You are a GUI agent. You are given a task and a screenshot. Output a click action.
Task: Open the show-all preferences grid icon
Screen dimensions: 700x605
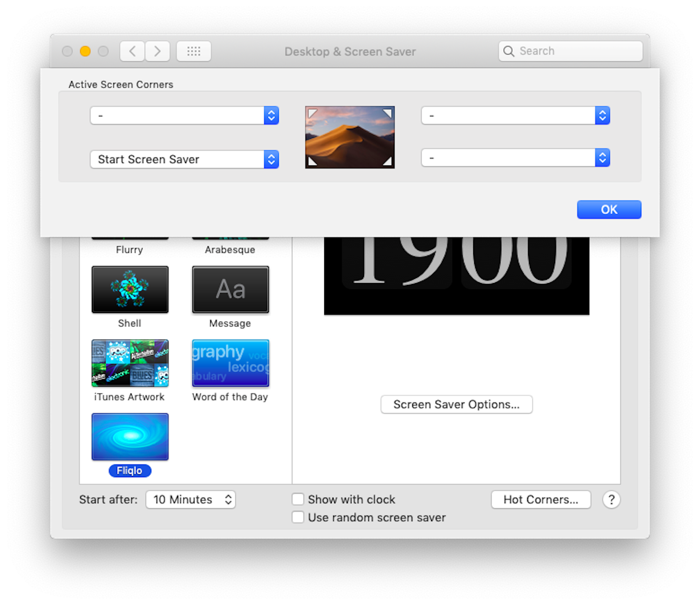point(194,51)
